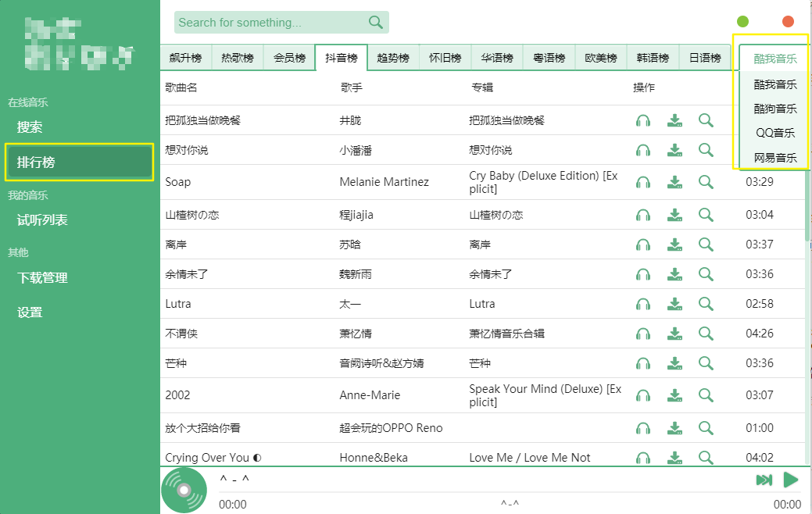This screenshot has width=812, height=514.
Task: Select 酷狗音乐 as the music source
Action: 773,109
